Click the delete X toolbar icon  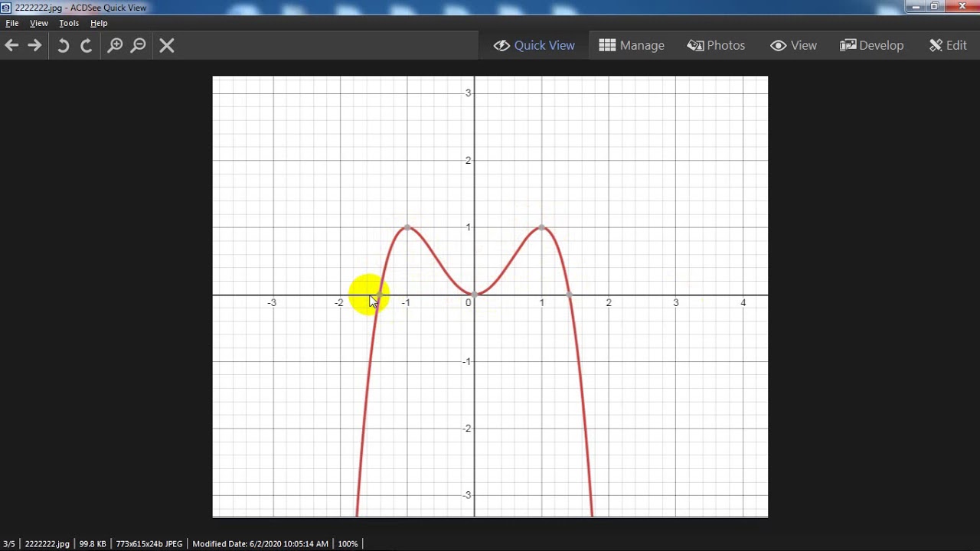click(167, 45)
